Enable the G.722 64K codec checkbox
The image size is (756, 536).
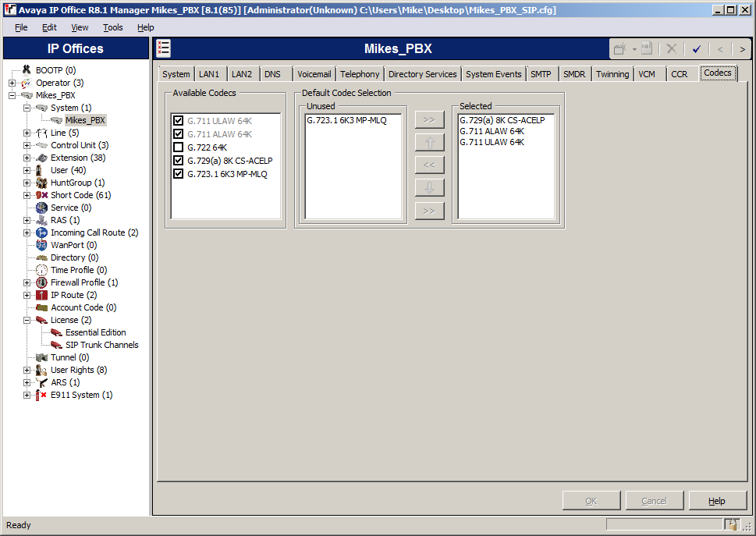point(179,147)
